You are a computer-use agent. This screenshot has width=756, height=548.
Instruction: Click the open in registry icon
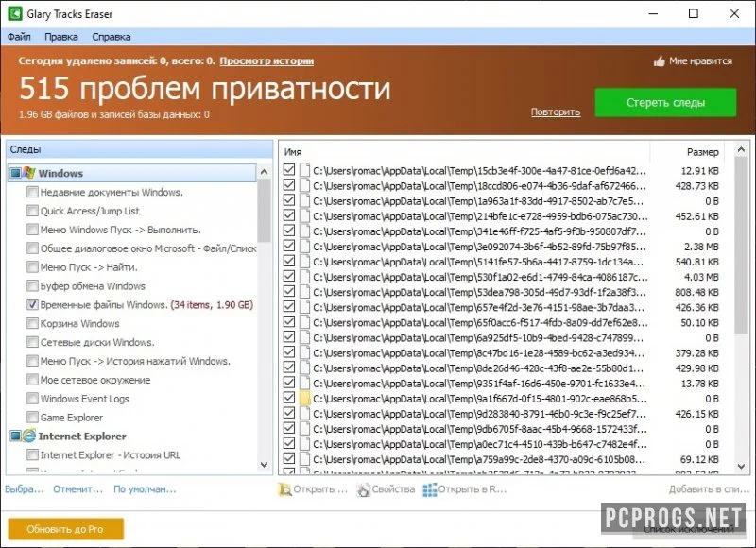430,489
